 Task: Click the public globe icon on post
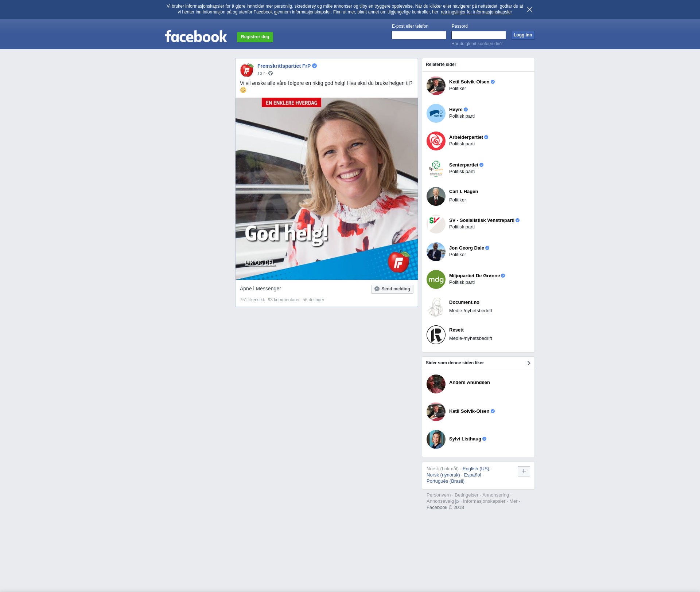[x=271, y=74]
